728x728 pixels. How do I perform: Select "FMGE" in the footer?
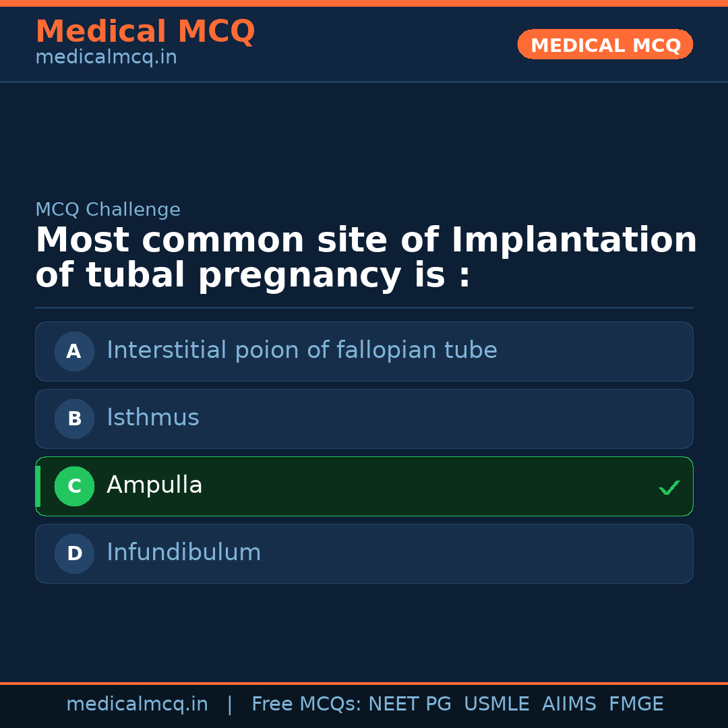click(x=636, y=704)
